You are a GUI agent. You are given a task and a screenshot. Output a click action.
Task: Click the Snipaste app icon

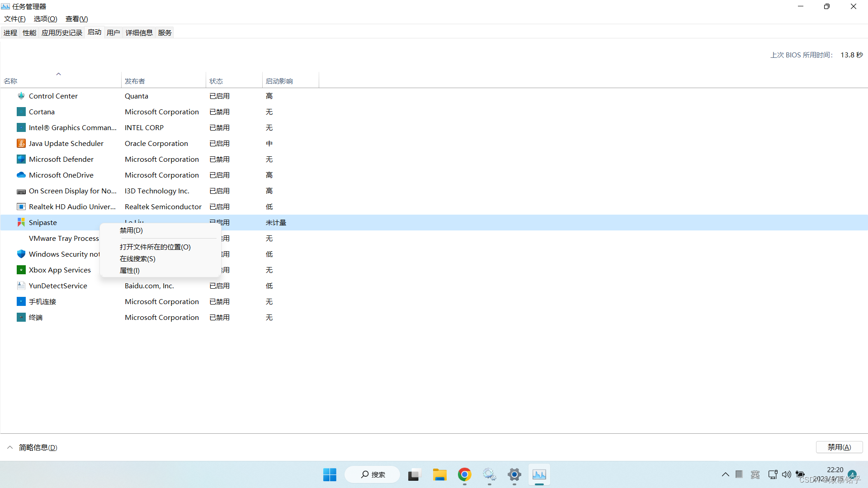[21, 222]
